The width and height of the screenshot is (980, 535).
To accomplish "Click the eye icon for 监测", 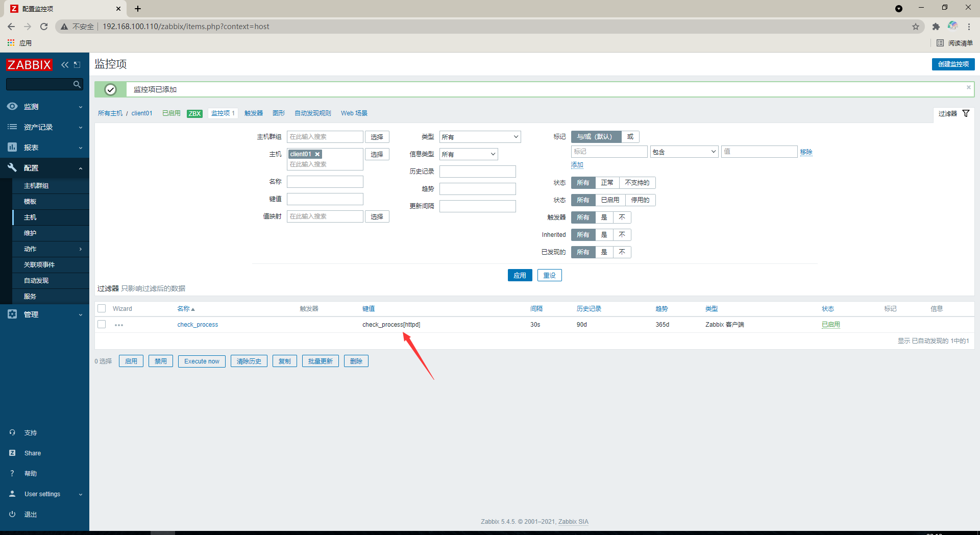I will point(12,106).
